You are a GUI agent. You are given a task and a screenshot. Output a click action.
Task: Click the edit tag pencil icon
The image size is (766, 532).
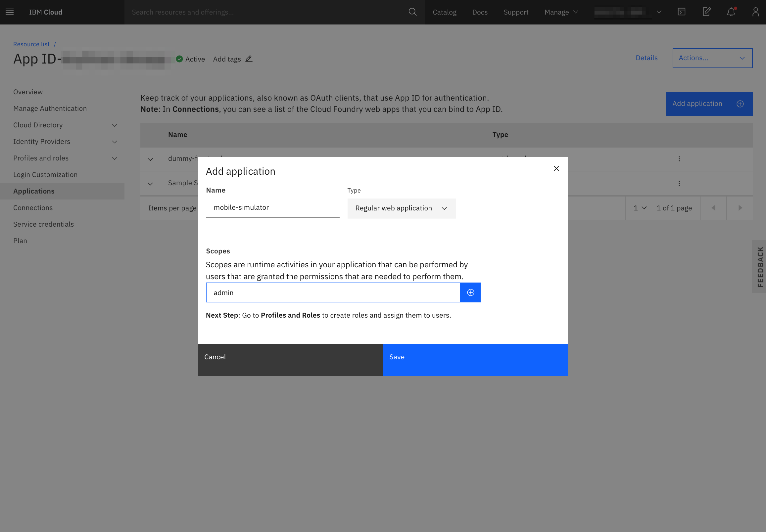coord(249,59)
